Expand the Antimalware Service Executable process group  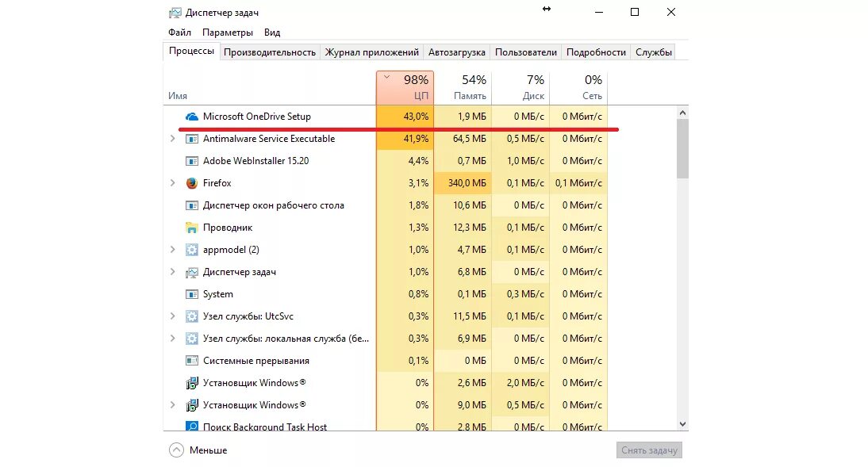tap(173, 139)
